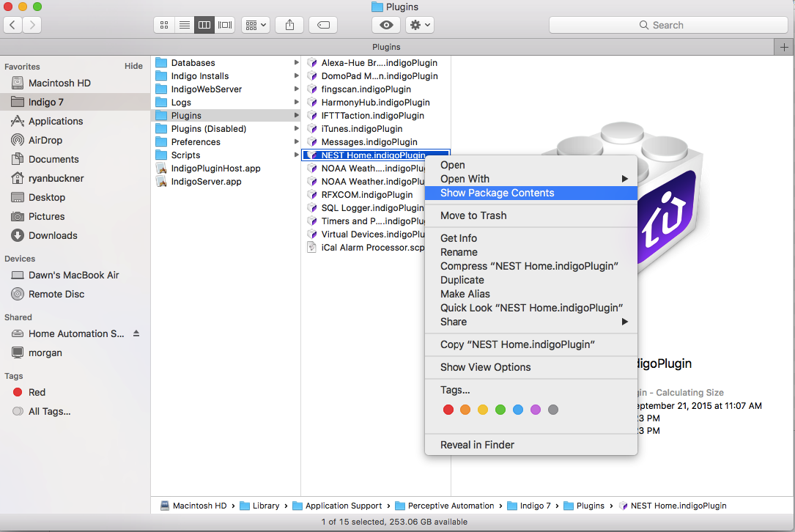
Task: Choose Duplicate in context menu
Action: coord(530,280)
